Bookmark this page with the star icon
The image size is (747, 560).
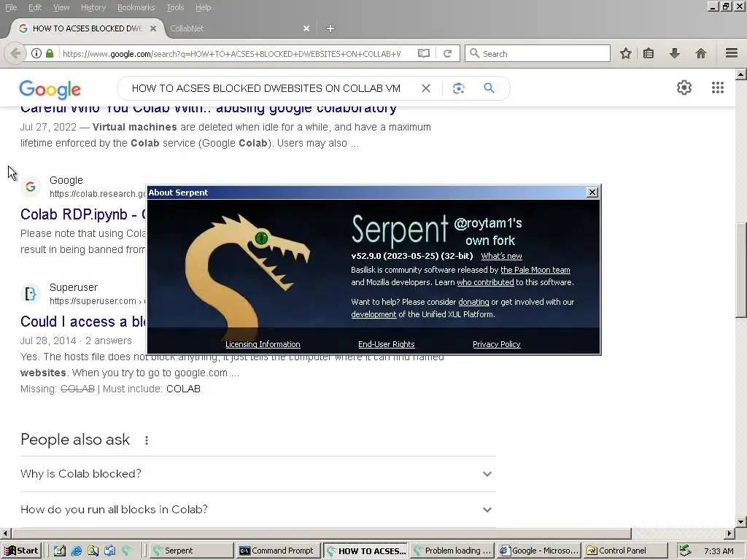click(625, 53)
